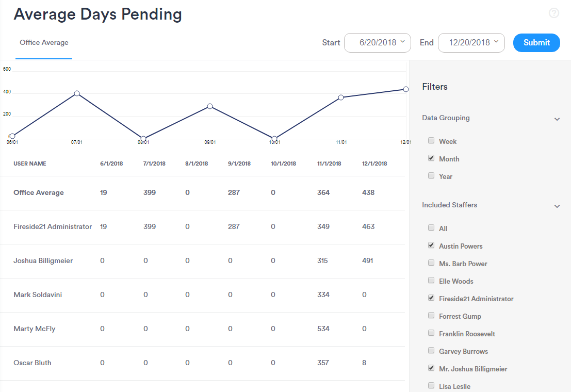Include Lisa Leslie in the report
This screenshot has width=571, height=392.
[431, 385]
